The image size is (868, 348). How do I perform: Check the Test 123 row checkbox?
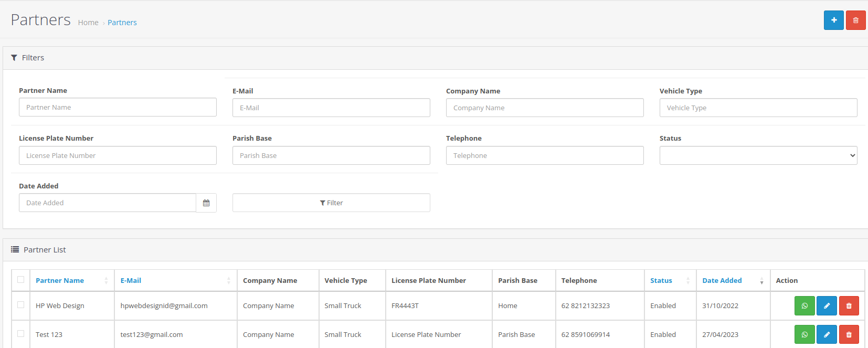tap(21, 334)
